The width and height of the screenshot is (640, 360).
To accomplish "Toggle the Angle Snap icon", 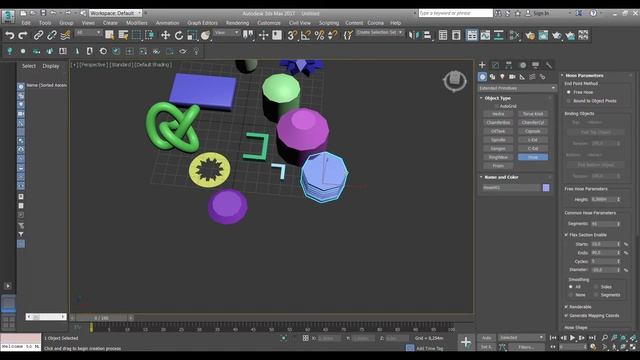I will point(306,36).
